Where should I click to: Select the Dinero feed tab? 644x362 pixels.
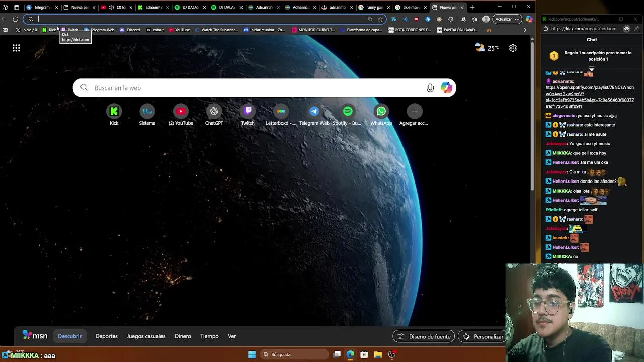[183, 336]
